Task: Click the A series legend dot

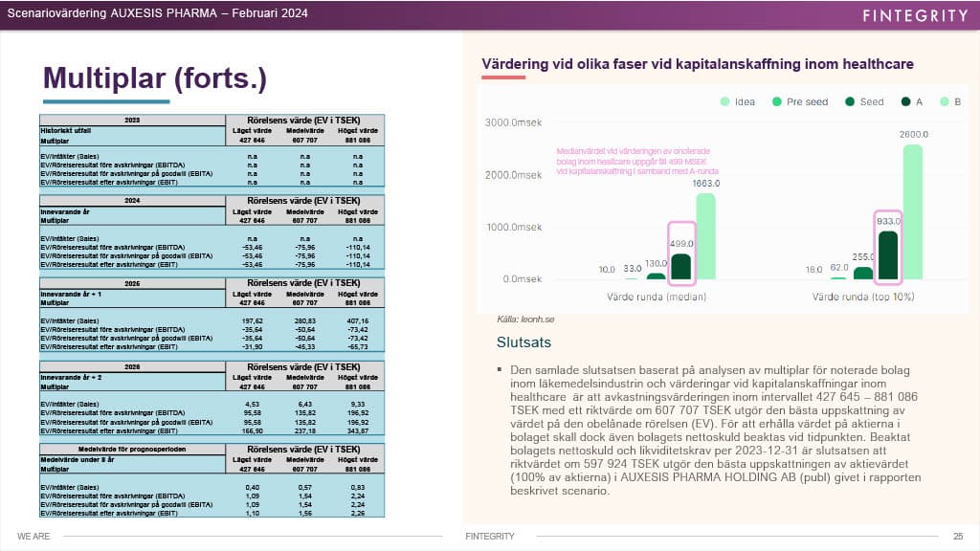Action: [905, 101]
